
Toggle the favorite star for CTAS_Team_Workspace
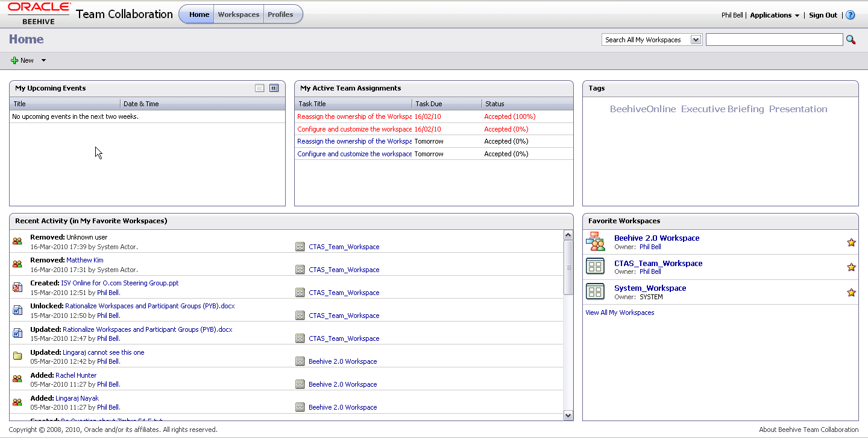[851, 267]
